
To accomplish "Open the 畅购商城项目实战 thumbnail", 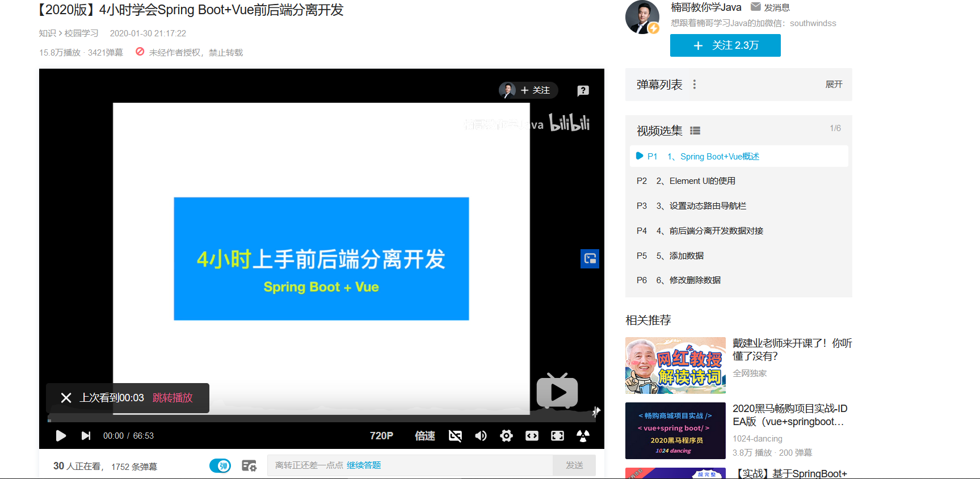I will (675, 431).
